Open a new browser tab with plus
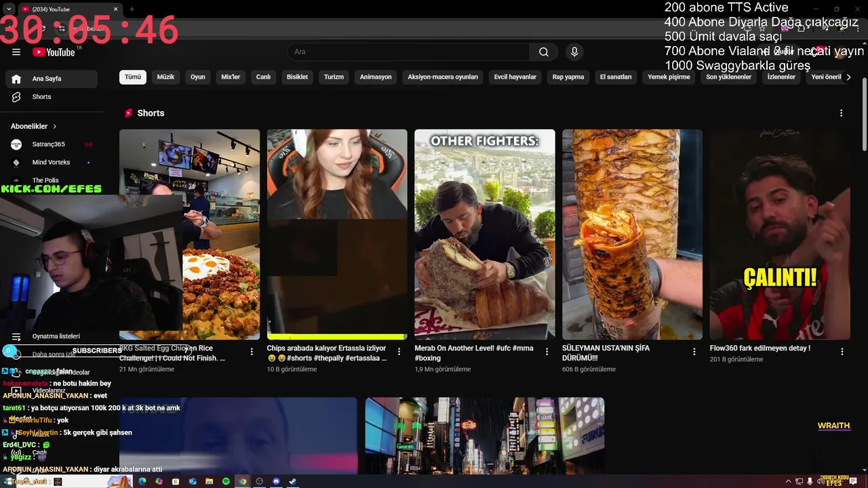868x488 pixels. 132,9
